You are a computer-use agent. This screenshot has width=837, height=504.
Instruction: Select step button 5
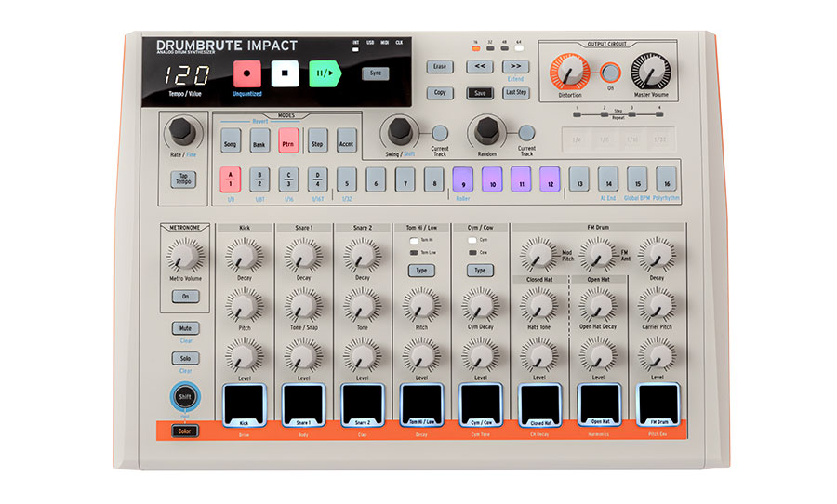(347, 179)
